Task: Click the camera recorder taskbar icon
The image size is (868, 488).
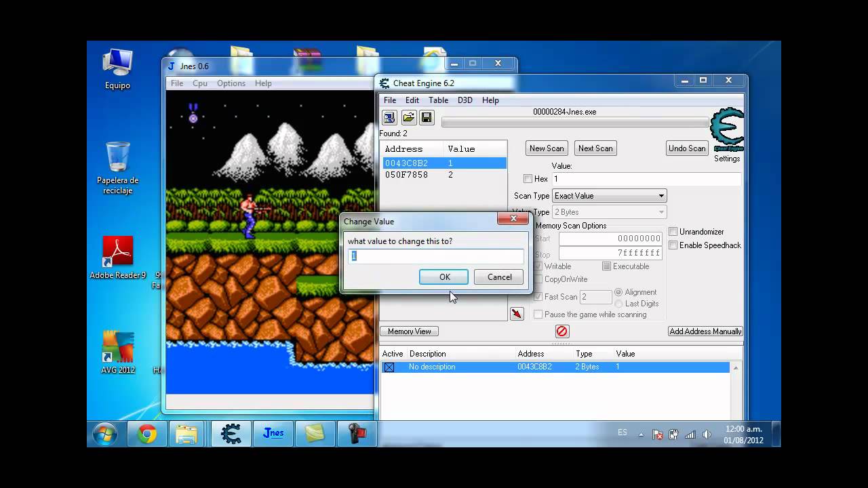Action: point(357,434)
